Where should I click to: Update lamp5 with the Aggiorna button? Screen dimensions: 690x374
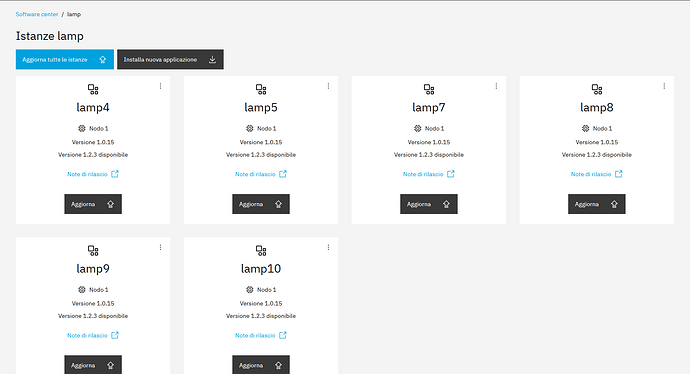(261, 204)
